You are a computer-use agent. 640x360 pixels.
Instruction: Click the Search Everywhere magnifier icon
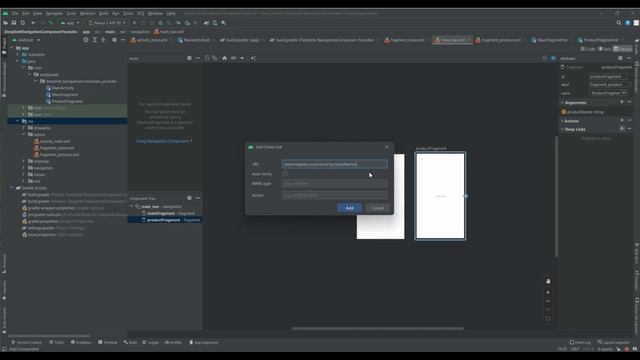coord(619,23)
